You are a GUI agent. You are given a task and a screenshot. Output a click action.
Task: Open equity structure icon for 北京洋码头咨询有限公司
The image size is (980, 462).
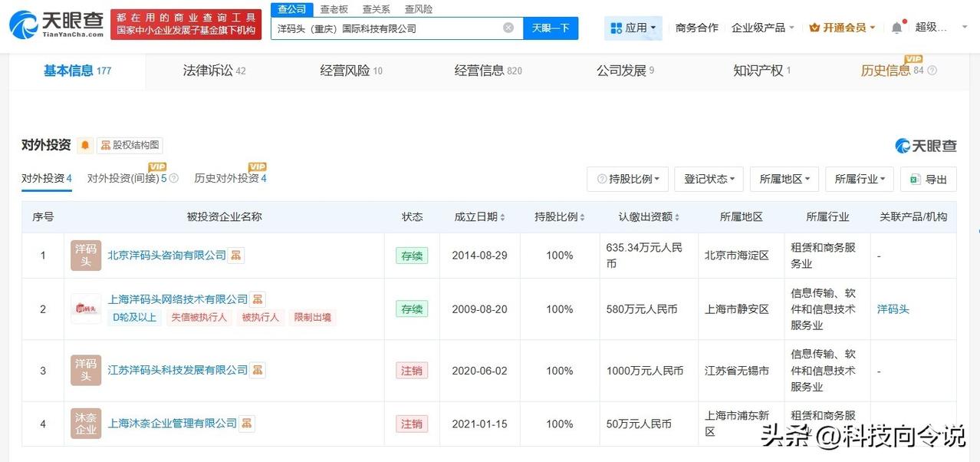[x=237, y=255]
